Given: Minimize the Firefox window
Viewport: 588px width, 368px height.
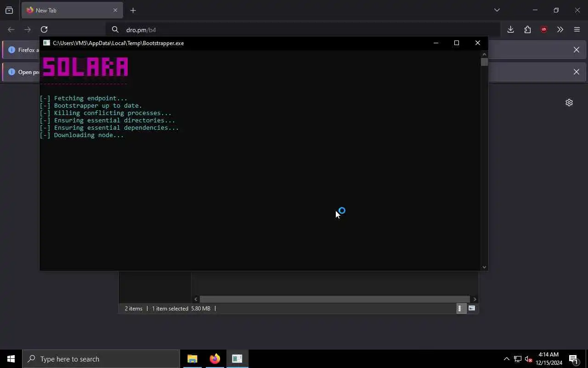Looking at the screenshot, I should tap(535, 10).
